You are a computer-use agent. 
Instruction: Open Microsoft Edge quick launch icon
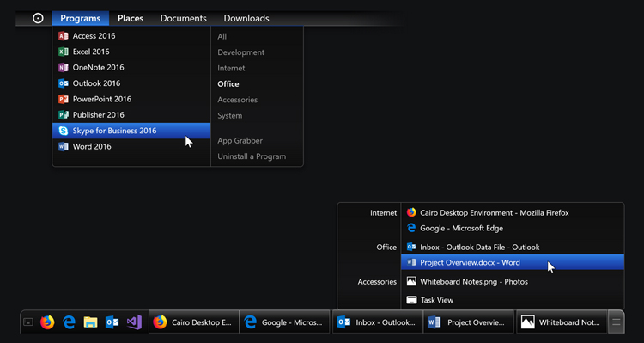pos(69,322)
